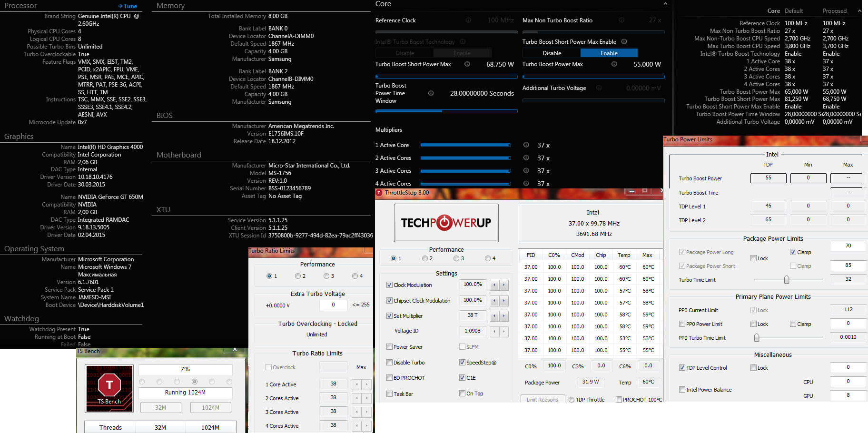Show info for Turbo Boost Power Max
This screenshot has height=433, width=868.
[x=614, y=64]
